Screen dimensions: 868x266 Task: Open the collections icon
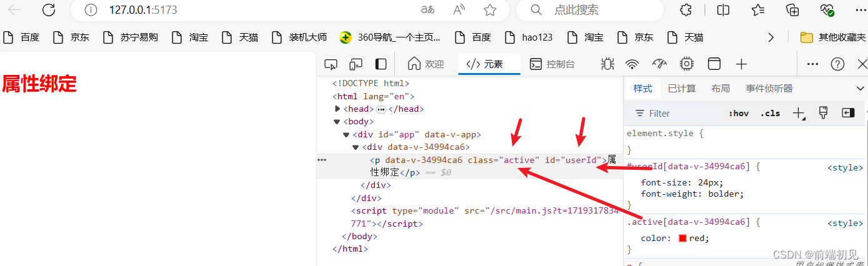[792, 10]
